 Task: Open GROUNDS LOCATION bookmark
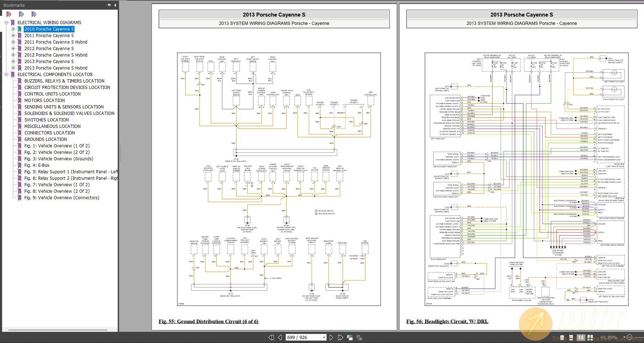pyautogui.click(x=46, y=139)
